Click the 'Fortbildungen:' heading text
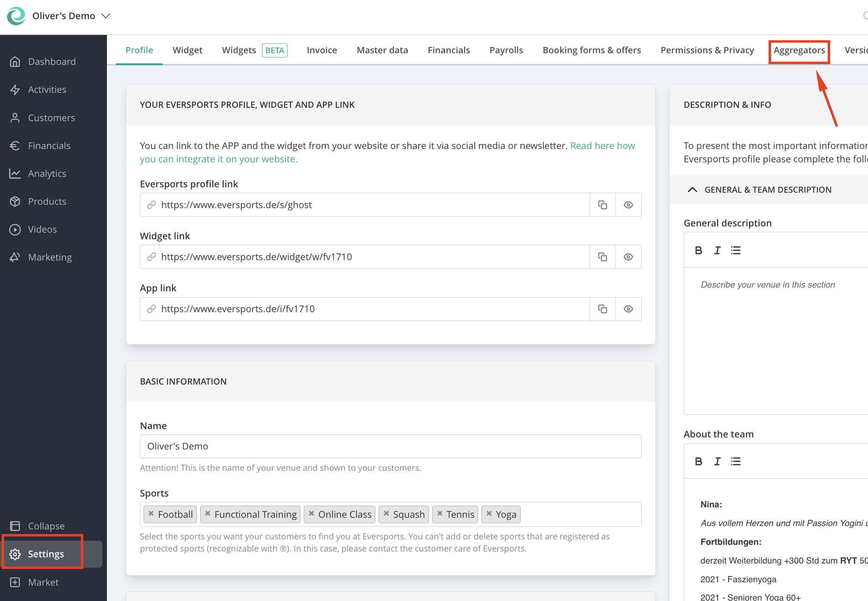Screen dimensions: 868x601 point(731,542)
